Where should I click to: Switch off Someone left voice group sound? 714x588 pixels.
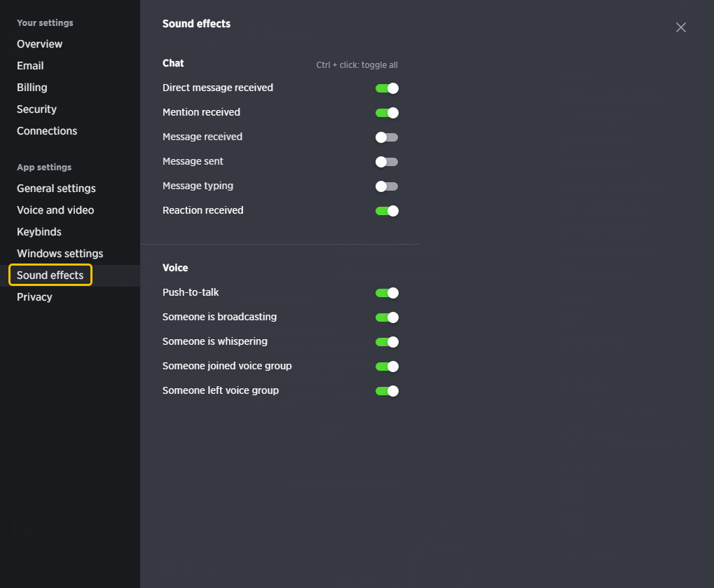pyautogui.click(x=387, y=392)
